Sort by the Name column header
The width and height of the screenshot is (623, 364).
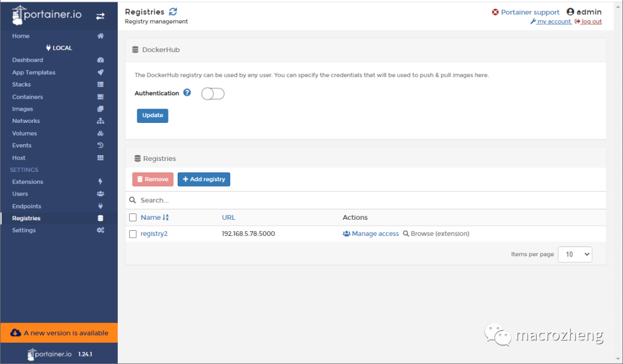[151, 217]
